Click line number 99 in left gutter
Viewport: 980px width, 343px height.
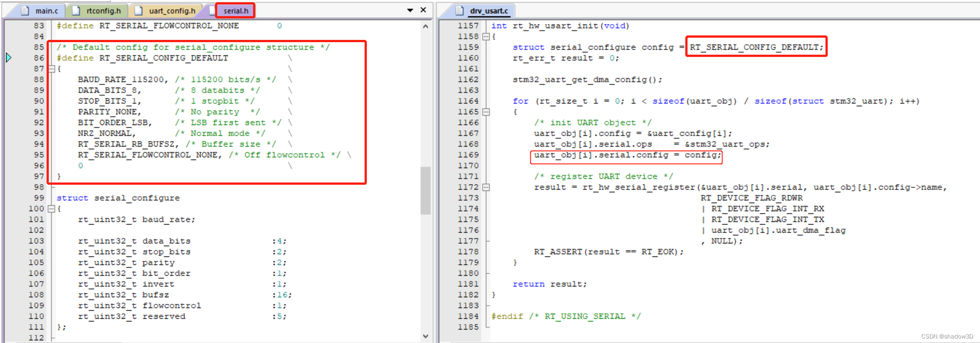click(39, 198)
